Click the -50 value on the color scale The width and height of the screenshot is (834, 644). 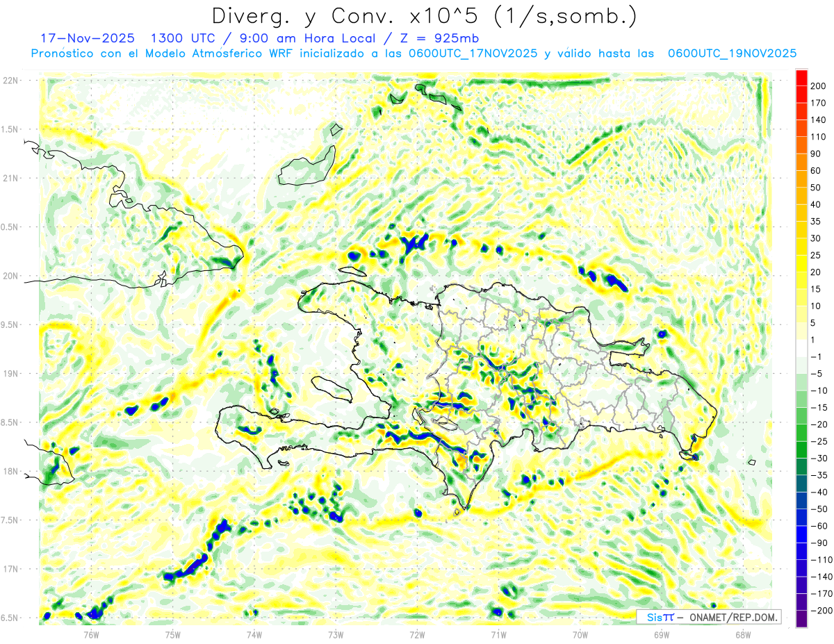tap(820, 509)
